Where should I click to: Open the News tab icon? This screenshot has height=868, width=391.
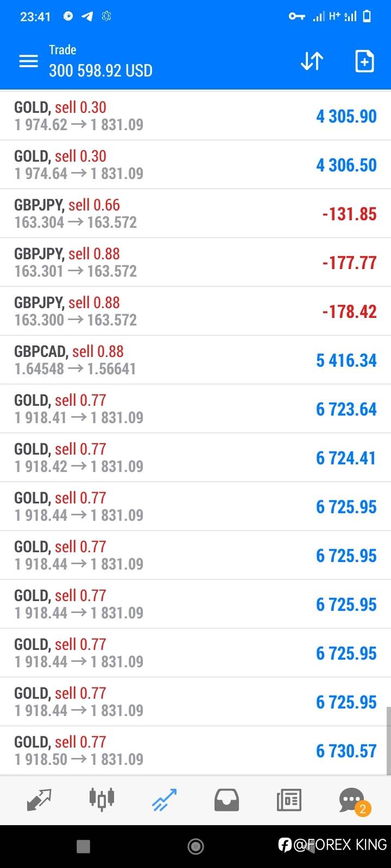289,800
